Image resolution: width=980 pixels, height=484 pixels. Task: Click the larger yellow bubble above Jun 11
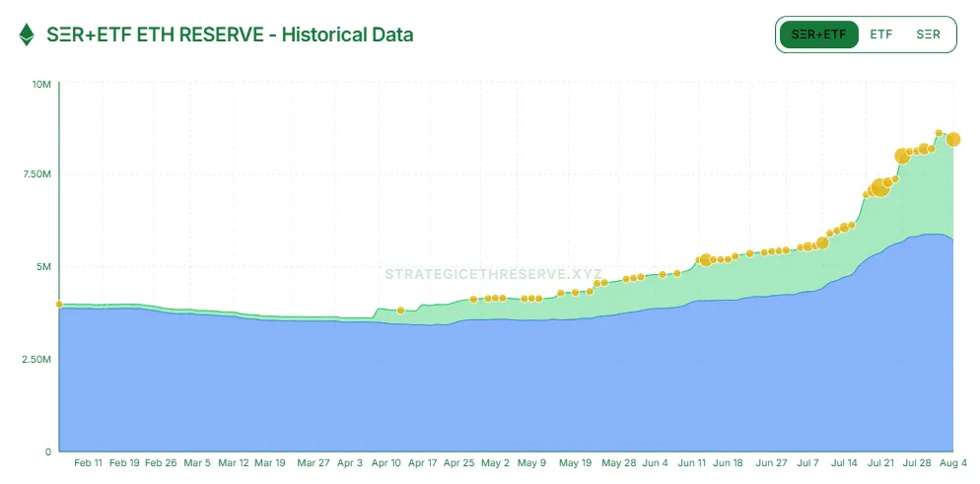[x=705, y=260]
